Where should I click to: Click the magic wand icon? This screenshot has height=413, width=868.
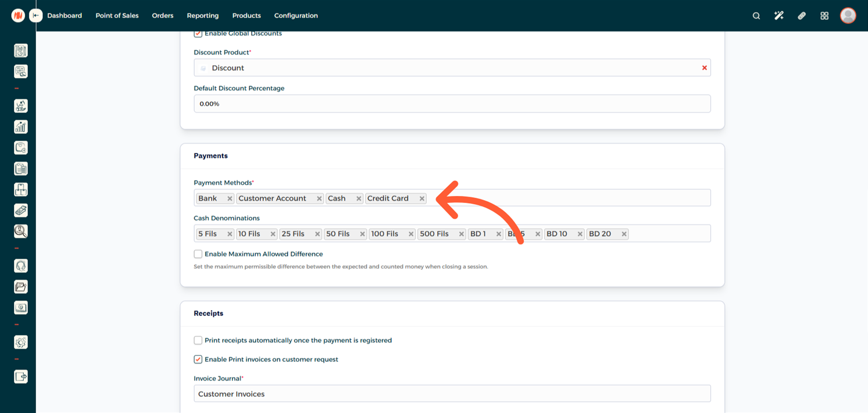778,16
